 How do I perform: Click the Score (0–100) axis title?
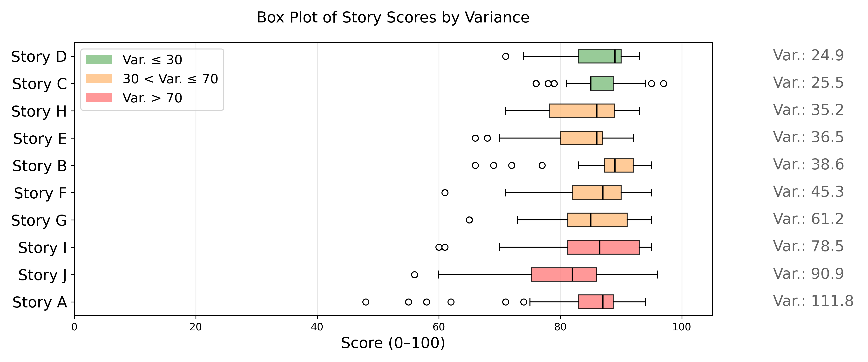(x=393, y=343)
